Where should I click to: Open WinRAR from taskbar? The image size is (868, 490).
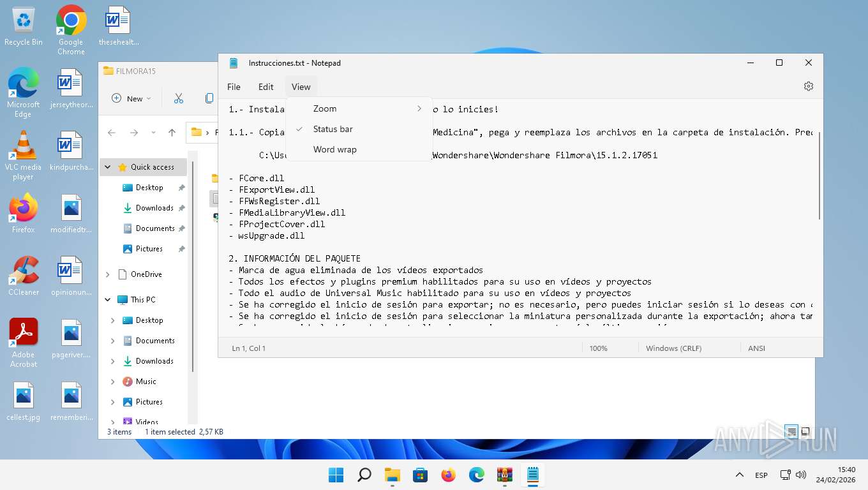pyautogui.click(x=505, y=475)
